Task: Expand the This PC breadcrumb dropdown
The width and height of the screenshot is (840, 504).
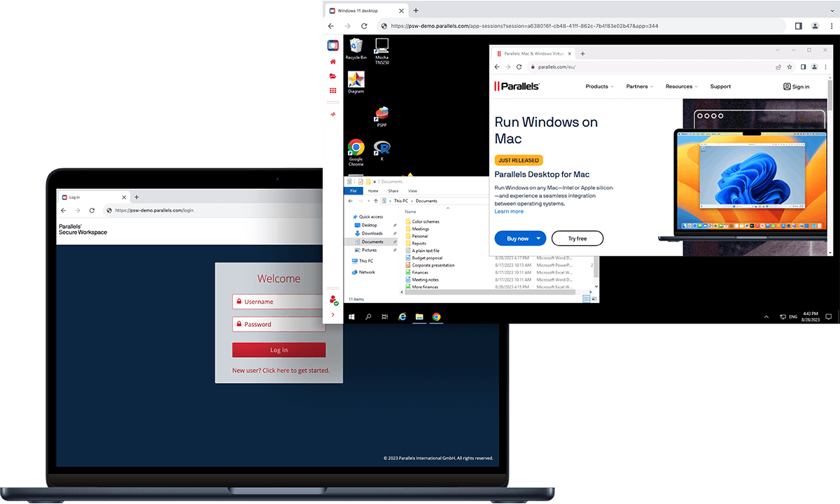Action: point(412,201)
